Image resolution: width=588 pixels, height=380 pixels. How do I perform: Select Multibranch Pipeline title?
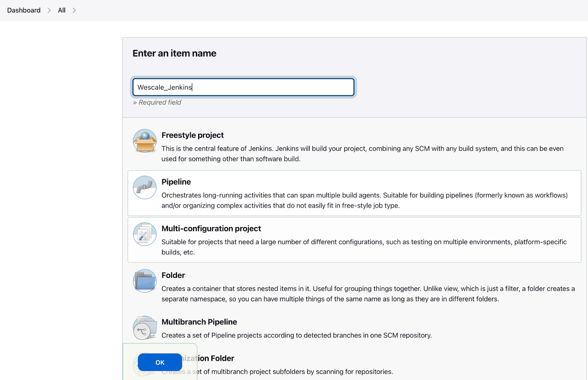(x=199, y=322)
